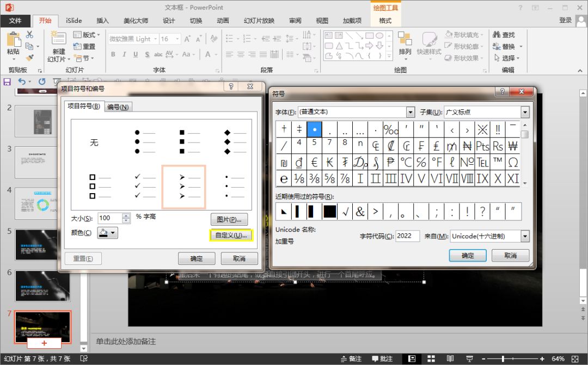Pick the ampersand from recently used symbols
Screen dimensions: 588x365
[x=360, y=212]
